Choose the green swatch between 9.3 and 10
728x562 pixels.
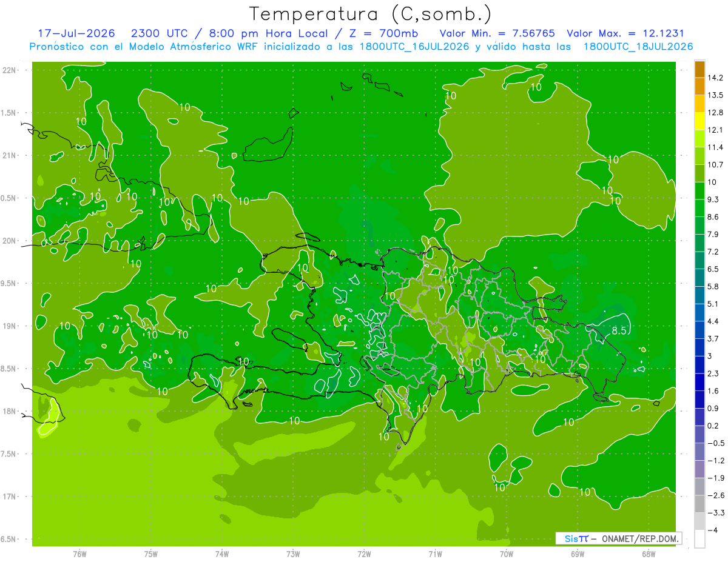[699, 190]
